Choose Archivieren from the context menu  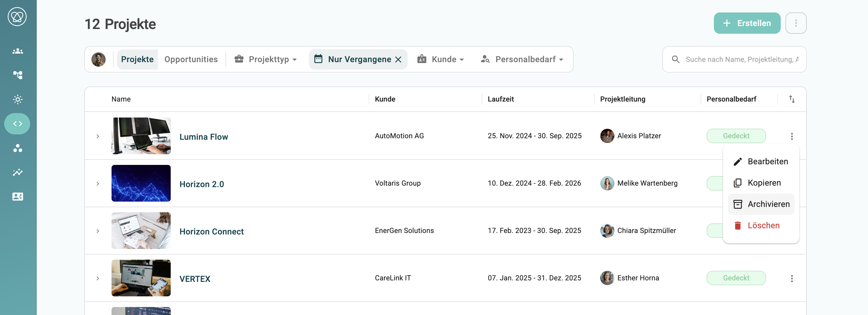point(761,204)
